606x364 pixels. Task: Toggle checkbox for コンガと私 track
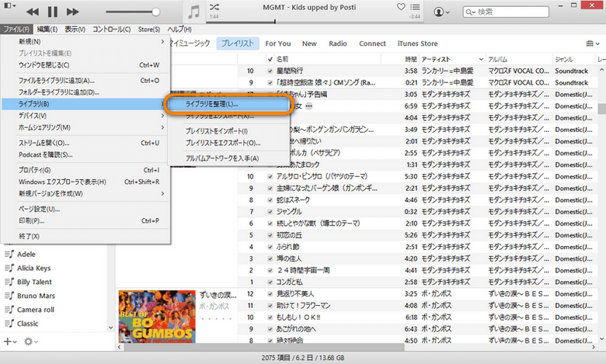(270, 282)
